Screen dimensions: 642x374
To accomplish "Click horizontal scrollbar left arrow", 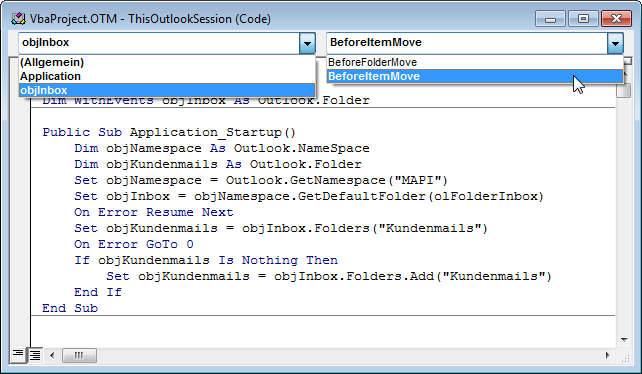I will (52, 355).
